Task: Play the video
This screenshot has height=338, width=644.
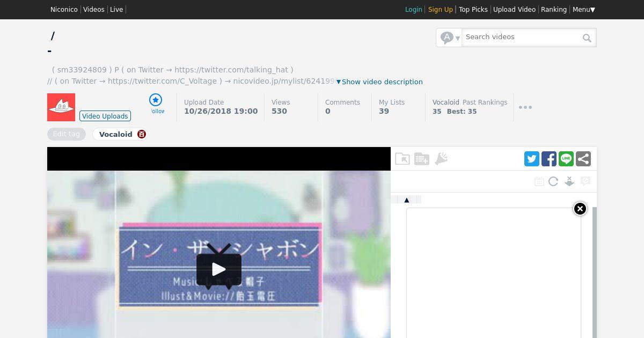Action: click(x=219, y=268)
